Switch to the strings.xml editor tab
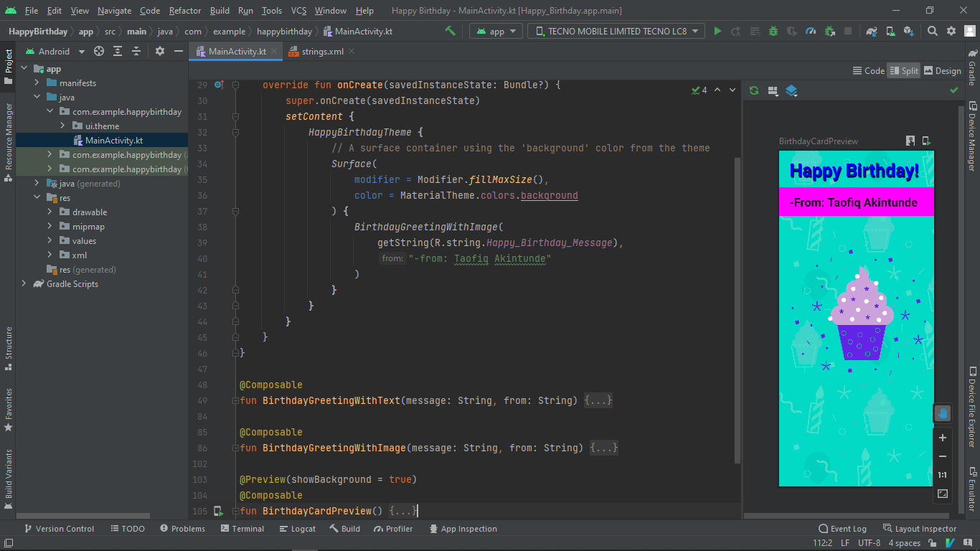This screenshot has width=980, height=551. click(x=321, y=52)
